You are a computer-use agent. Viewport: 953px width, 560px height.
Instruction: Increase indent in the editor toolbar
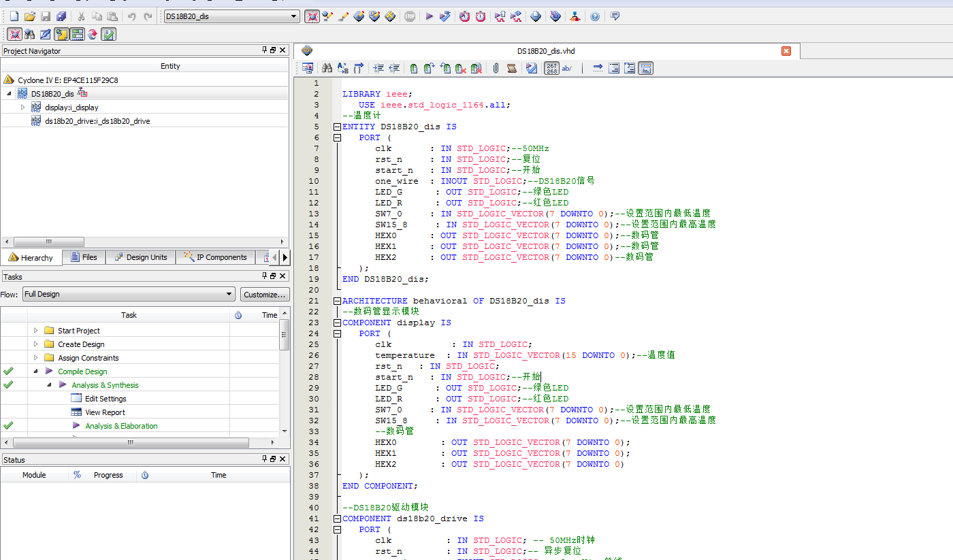point(378,68)
